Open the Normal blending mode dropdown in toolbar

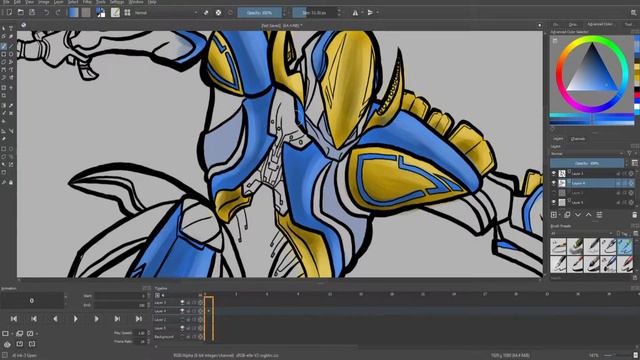click(165, 13)
